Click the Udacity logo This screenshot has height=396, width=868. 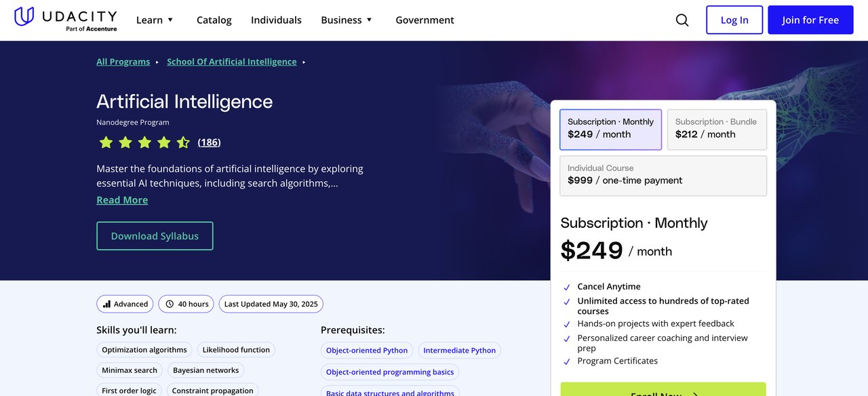66,20
